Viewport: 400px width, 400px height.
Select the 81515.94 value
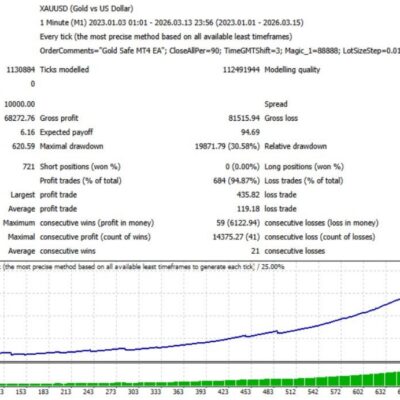click(x=244, y=118)
